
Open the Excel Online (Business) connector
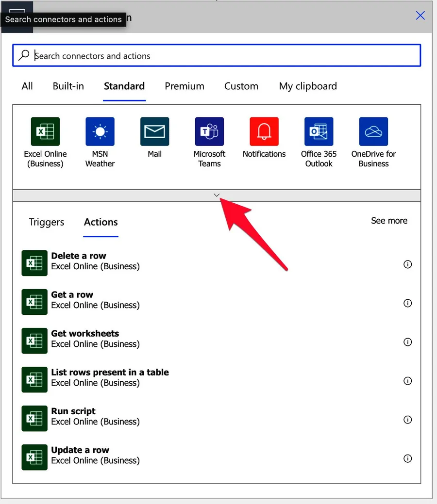45,131
